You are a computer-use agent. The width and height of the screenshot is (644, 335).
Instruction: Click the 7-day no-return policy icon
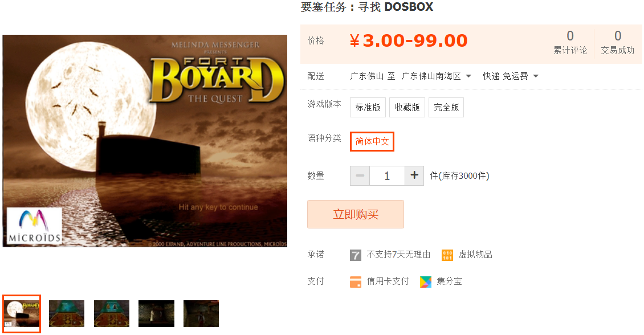tap(355, 255)
